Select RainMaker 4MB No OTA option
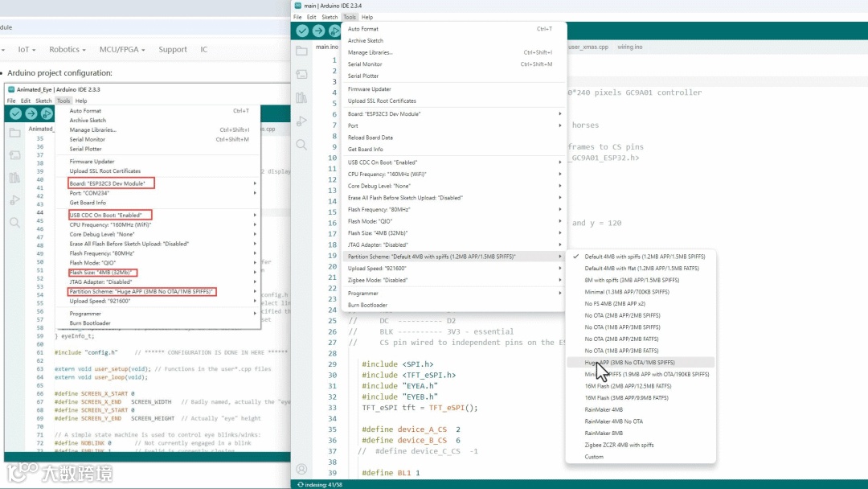The width and height of the screenshot is (868, 489). (641, 421)
